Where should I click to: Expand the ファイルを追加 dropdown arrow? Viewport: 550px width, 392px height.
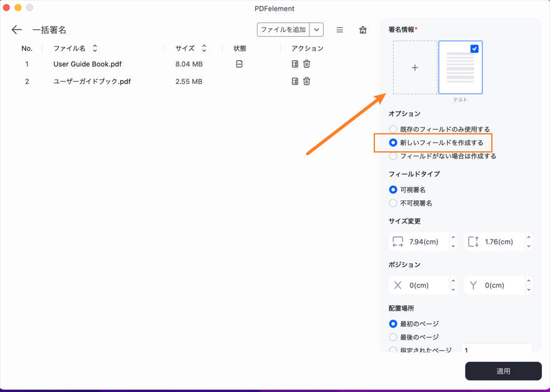point(317,30)
